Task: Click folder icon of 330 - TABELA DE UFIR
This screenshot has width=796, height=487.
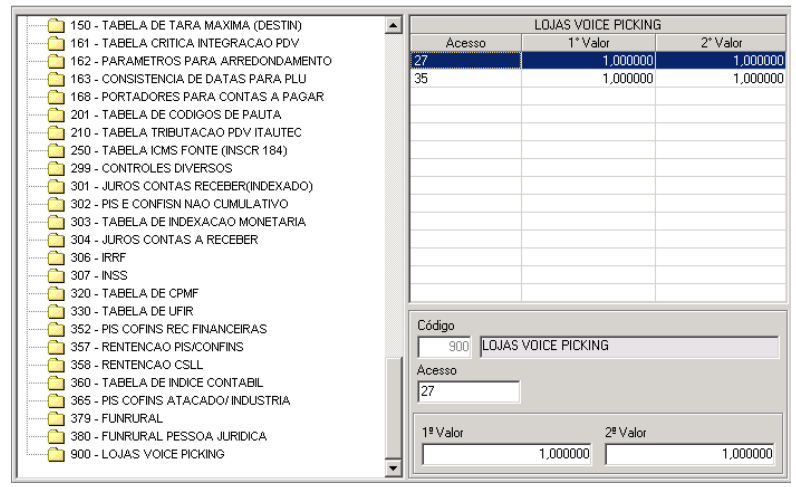Action: (x=56, y=311)
